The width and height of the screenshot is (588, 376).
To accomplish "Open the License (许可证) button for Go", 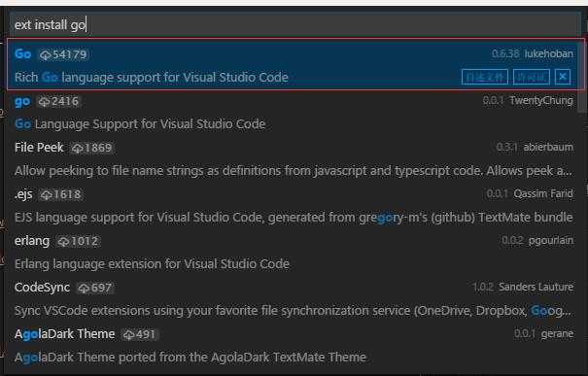I will click(x=532, y=77).
